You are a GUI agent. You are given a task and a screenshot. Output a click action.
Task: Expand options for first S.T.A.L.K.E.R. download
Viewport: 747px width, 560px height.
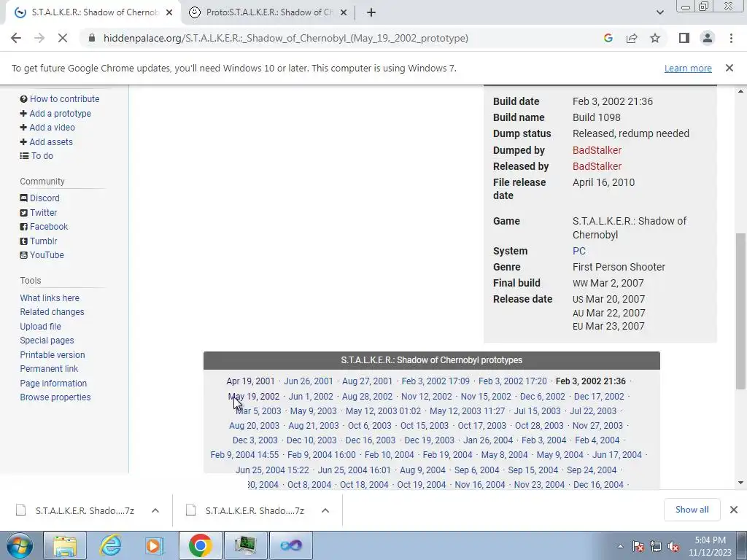[155, 510]
